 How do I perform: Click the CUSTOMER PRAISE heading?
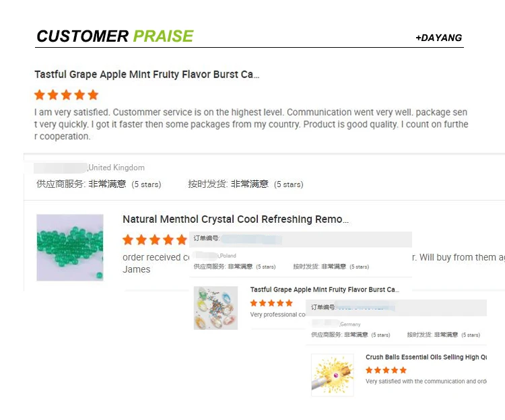(x=115, y=36)
